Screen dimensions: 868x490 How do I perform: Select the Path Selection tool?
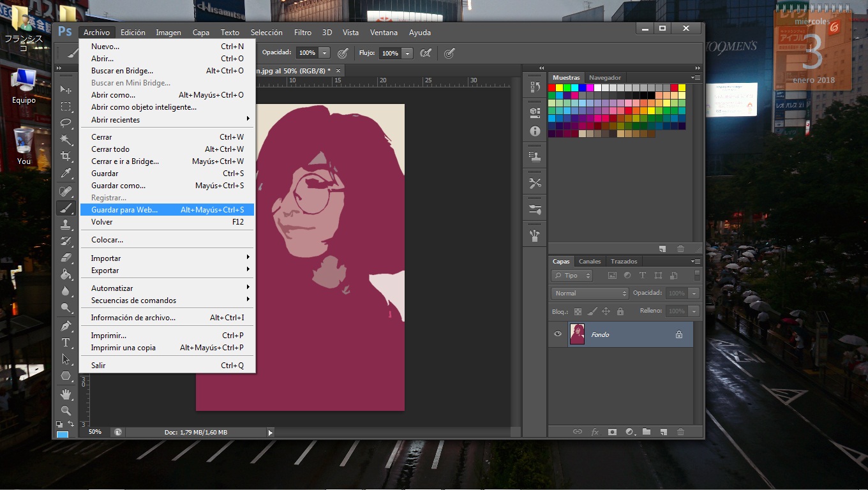[x=66, y=359]
